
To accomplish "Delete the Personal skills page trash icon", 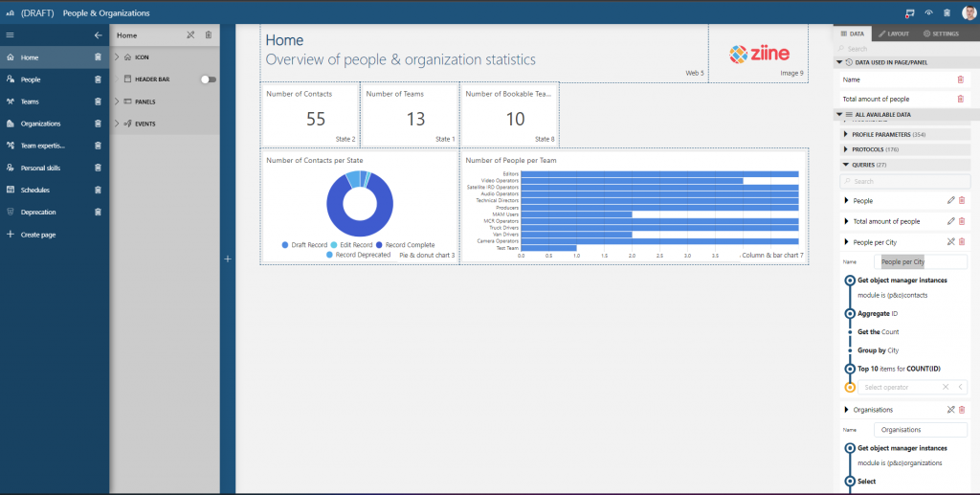I will (x=98, y=168).
